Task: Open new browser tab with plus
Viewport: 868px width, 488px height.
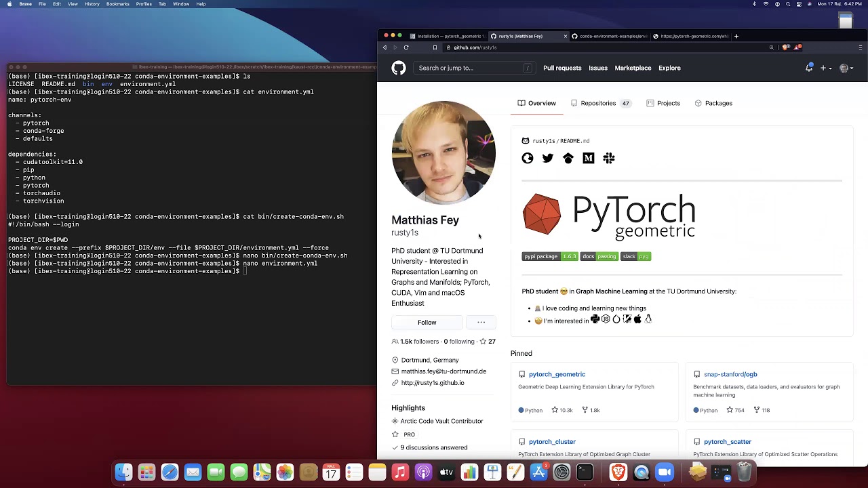Action: click(736, 36)
